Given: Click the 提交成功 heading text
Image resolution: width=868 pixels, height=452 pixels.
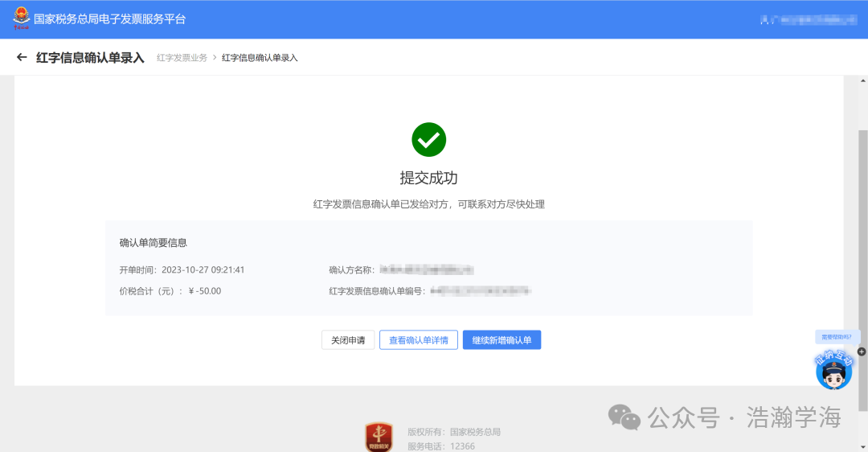Looking at the screenshot, I should tap(428, 178).
